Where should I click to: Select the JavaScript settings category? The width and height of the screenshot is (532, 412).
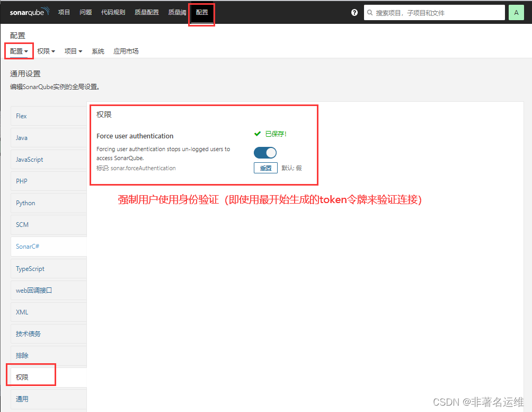coord(49,160)
